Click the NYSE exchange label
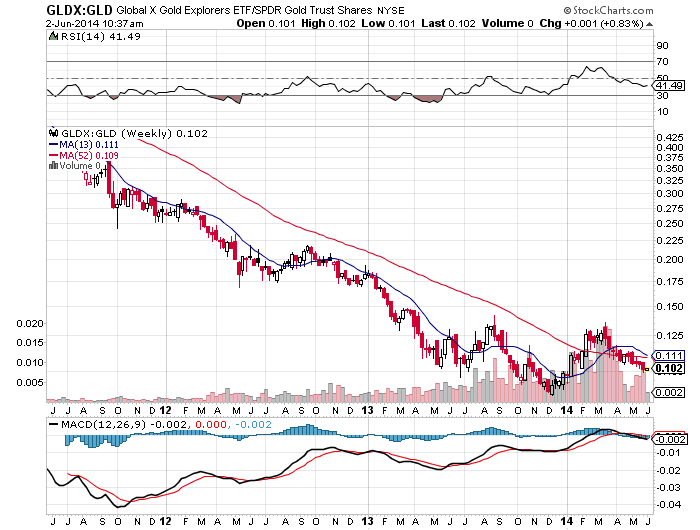Image resolution: width=700 pixels, height=530 pixels. coord(392,10)
